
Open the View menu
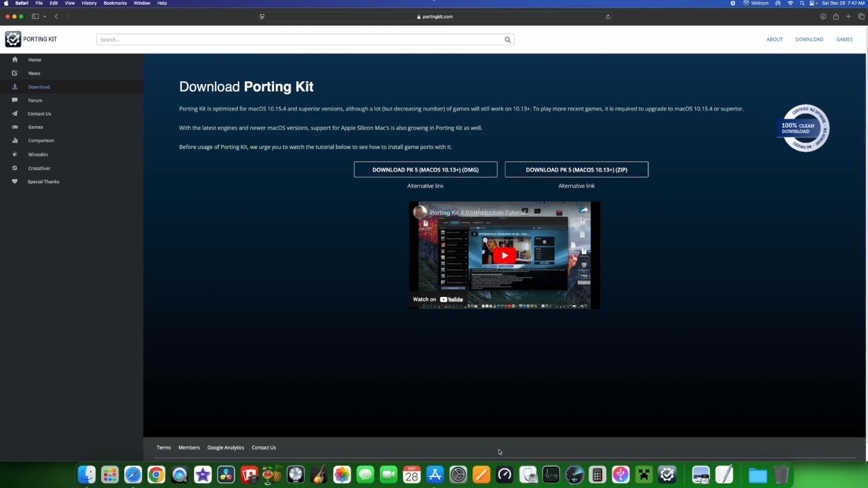click(x=70, y=3)
